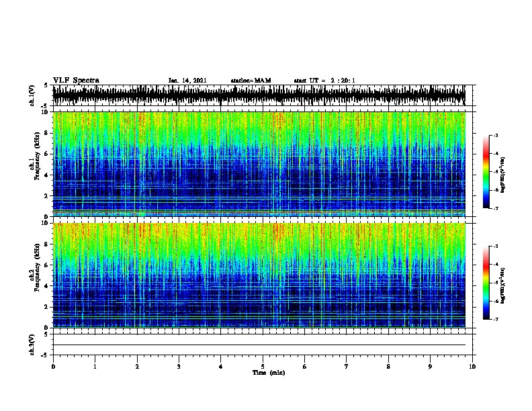Click the log(PSD) label beside ch.1 color bar

tap(503, 175)
